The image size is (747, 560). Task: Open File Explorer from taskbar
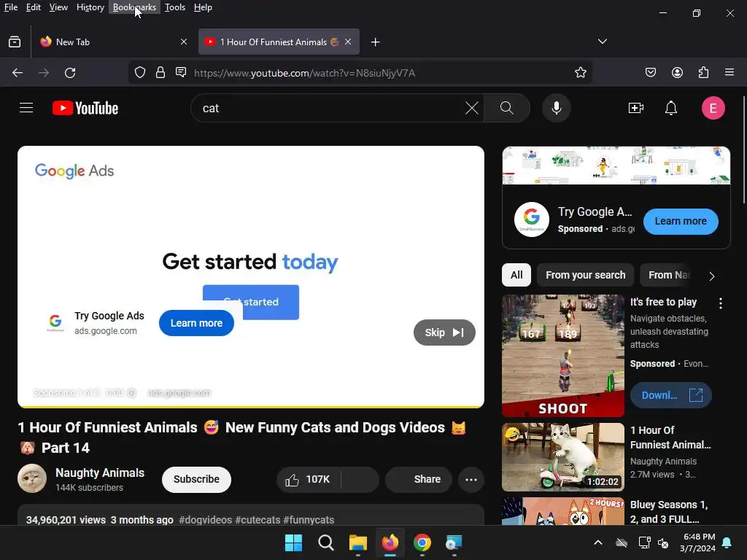(357, 542)
